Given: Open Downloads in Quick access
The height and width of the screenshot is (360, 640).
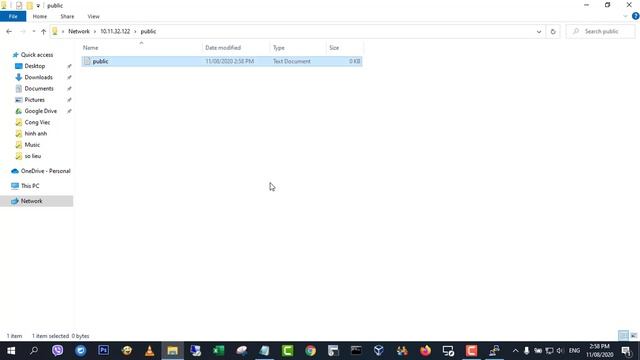Looking at the screenshot, I should pyautogui.click(x=38, y=77).
